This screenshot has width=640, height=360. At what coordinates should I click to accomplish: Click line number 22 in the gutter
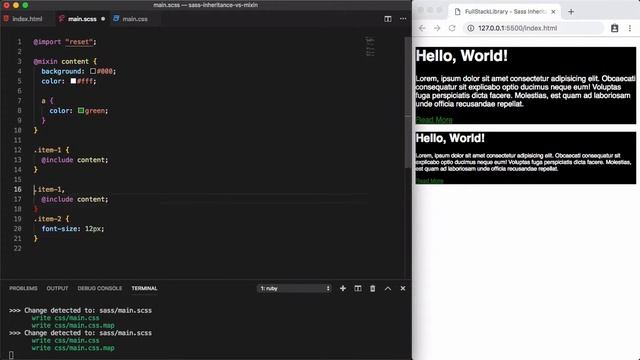(17, 248)
